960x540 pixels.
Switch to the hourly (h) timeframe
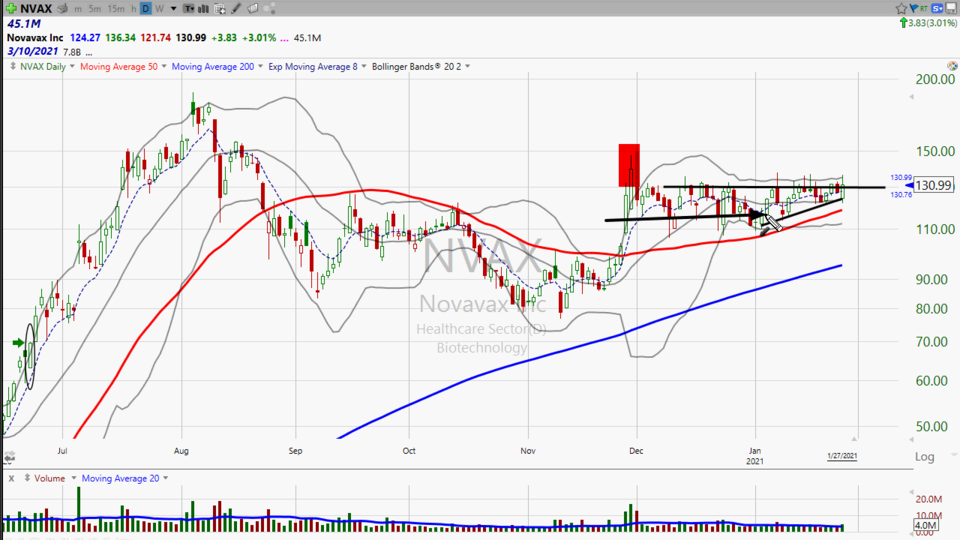click(133, 9)
